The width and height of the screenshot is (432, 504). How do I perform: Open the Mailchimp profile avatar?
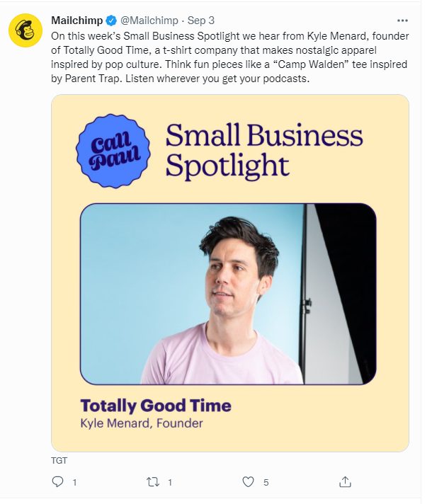[25, 29]
